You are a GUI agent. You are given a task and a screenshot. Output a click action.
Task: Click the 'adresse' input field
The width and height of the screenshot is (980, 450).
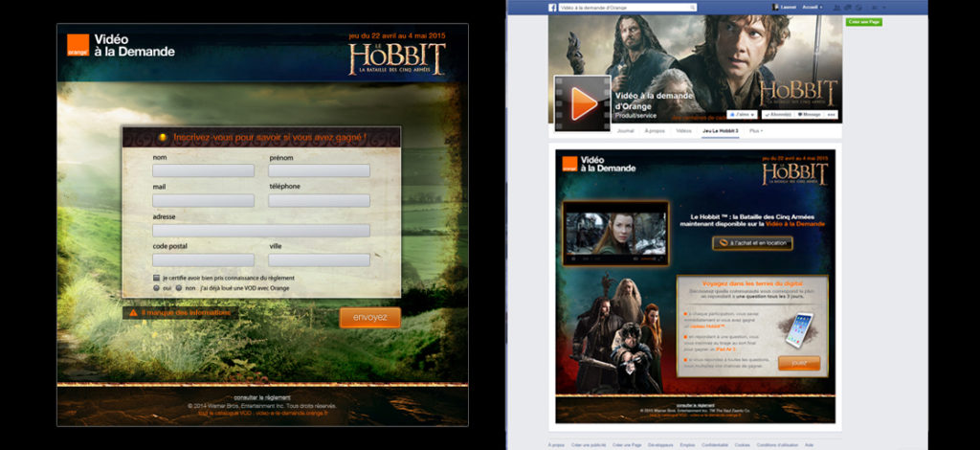click(260, 230)
